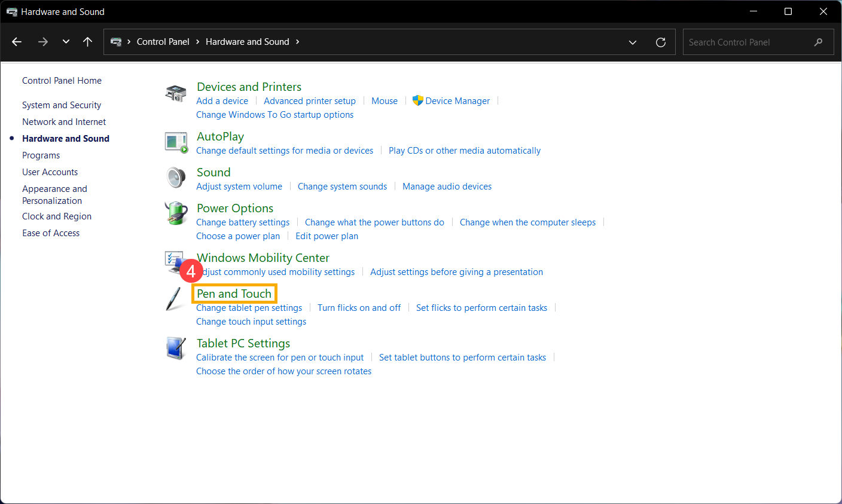Expand the address bar history dropdown
842x504 pixels.
[x=633, y=42]
